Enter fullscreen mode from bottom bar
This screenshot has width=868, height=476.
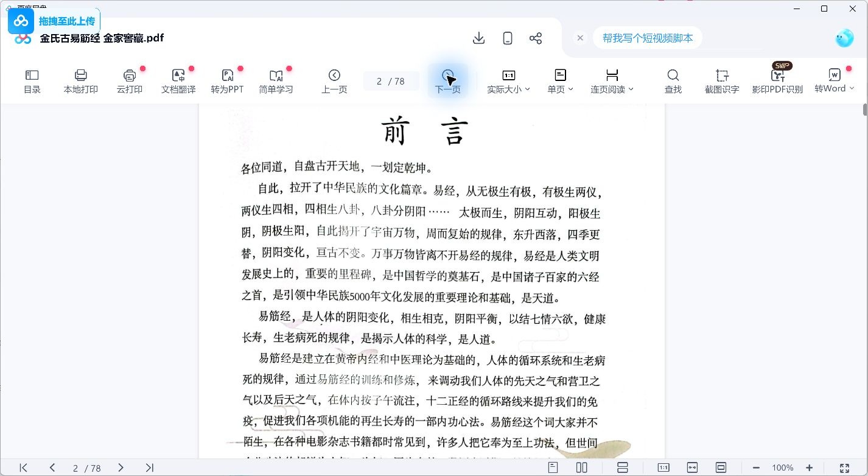[844, 467]
